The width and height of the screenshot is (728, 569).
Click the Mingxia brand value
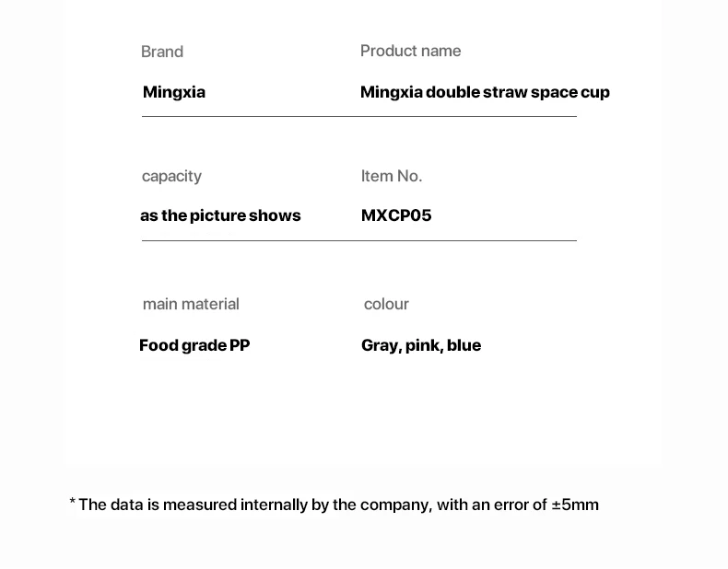(x=174, y=92)
